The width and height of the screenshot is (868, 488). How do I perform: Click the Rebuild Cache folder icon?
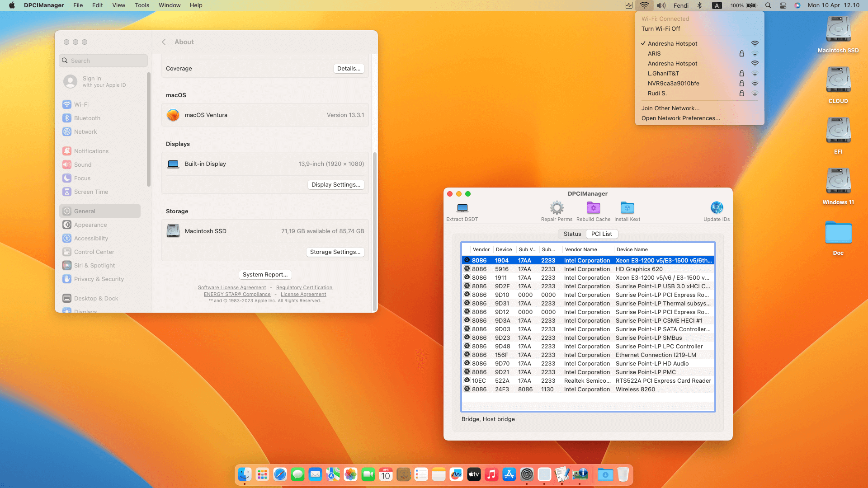point(593,208)
